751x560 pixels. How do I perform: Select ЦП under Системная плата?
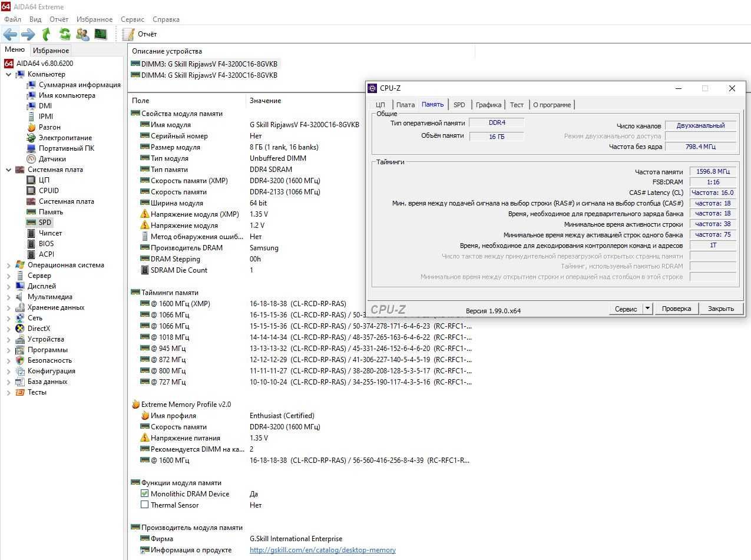pos(44,180)
